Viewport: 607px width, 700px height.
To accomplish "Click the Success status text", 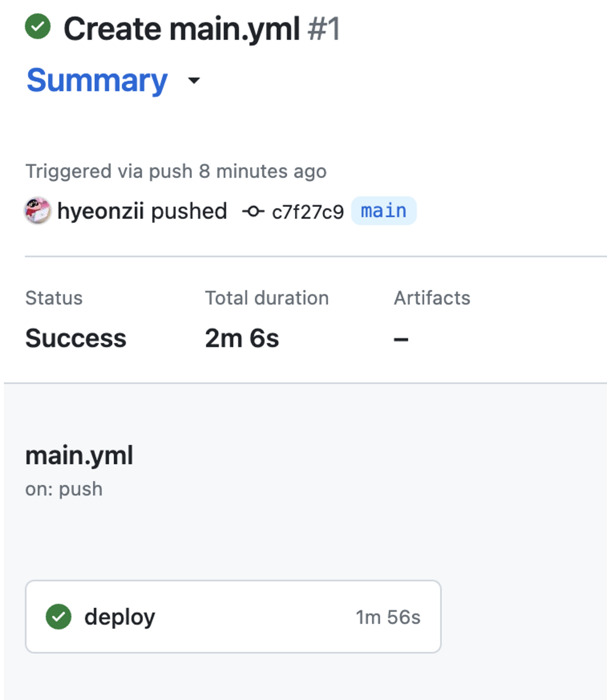I will pos(76,338).
